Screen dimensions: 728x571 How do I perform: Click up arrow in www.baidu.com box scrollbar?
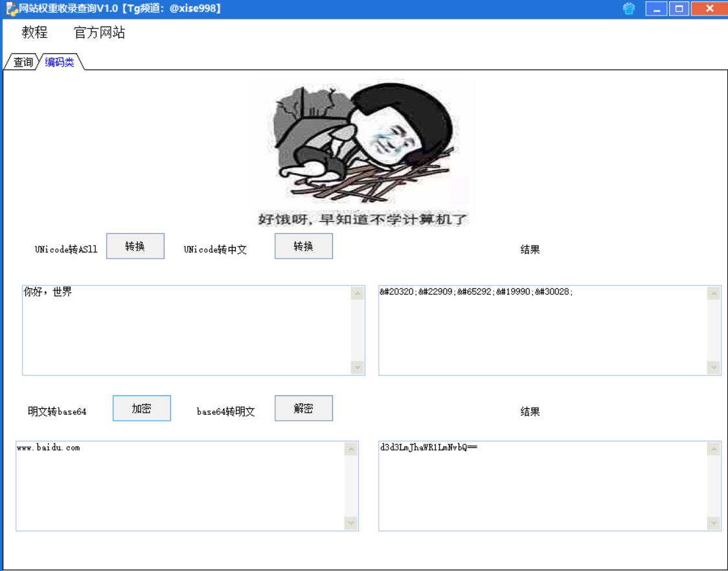[x=351, y=449]
